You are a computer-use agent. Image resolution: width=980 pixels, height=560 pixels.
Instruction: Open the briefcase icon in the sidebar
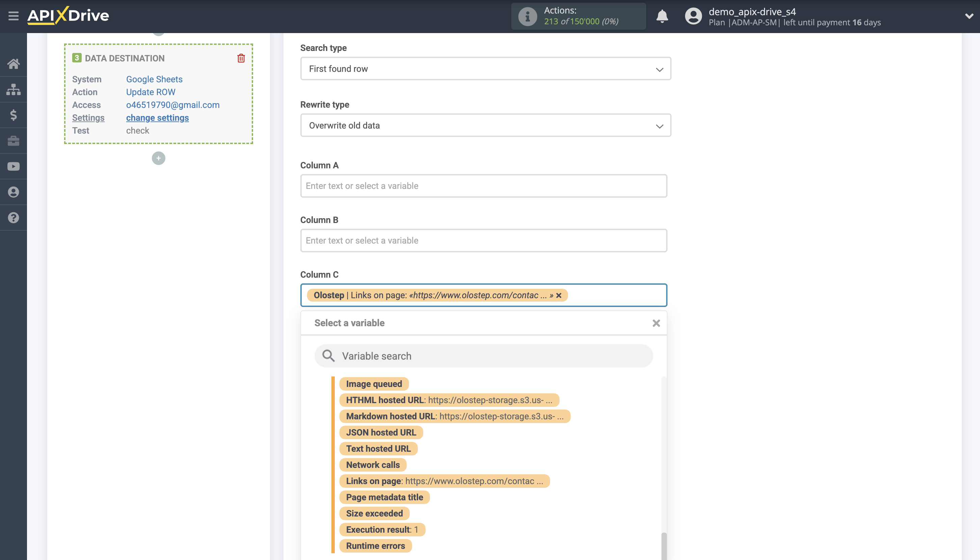[13, 141]
